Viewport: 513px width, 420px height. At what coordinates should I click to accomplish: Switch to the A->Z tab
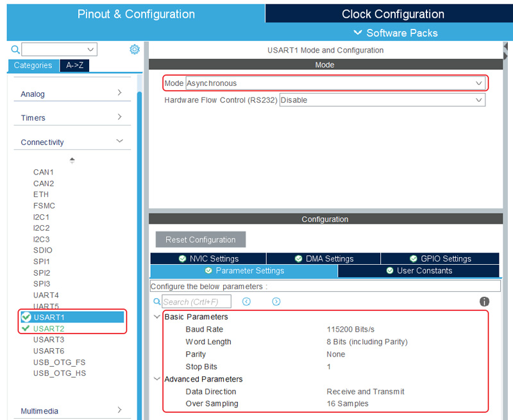coord(74,65)
